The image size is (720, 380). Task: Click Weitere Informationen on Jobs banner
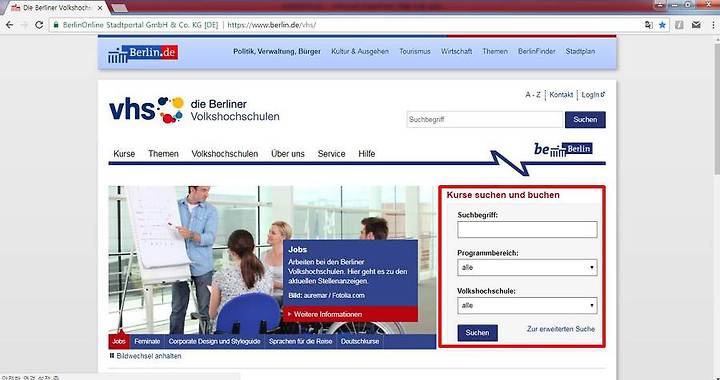click(351, 314)
